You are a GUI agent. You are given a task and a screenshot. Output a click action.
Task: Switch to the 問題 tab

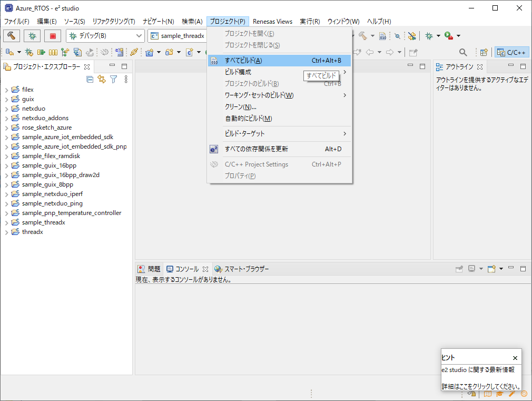click(149, 269)
